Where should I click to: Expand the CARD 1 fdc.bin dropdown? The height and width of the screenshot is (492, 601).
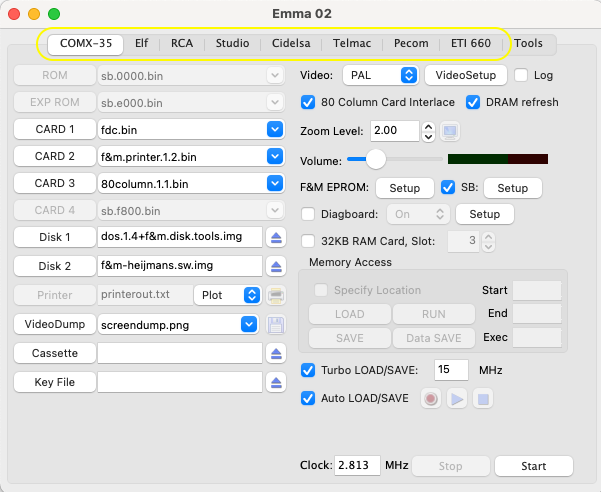pyautogui.click(x=275, y=129)
